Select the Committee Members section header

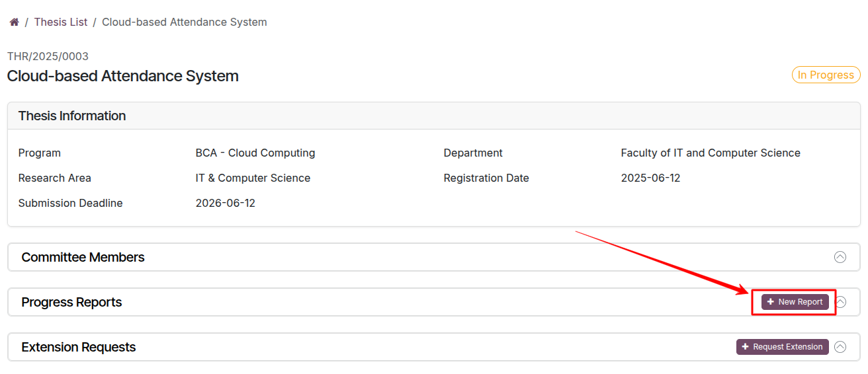pos(83,257)
